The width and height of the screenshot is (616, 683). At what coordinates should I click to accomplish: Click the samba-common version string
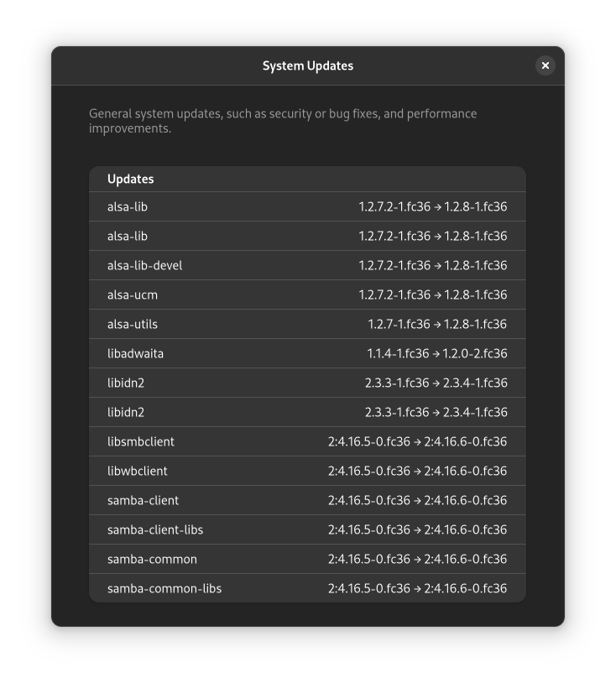point(418,559)
